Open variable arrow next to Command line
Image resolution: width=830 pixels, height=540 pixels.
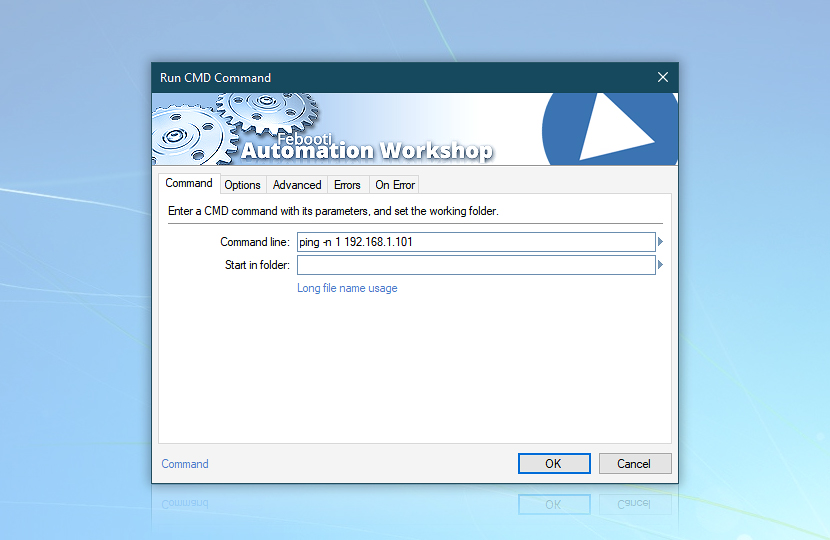(x=660, y=242)
